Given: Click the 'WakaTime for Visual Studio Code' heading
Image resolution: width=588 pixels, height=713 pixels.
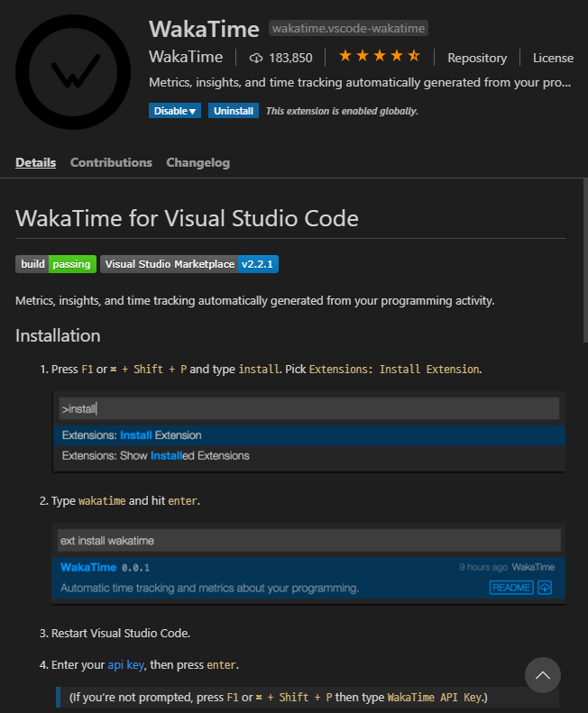Looking at the screenshot, I should pos(187,218).
